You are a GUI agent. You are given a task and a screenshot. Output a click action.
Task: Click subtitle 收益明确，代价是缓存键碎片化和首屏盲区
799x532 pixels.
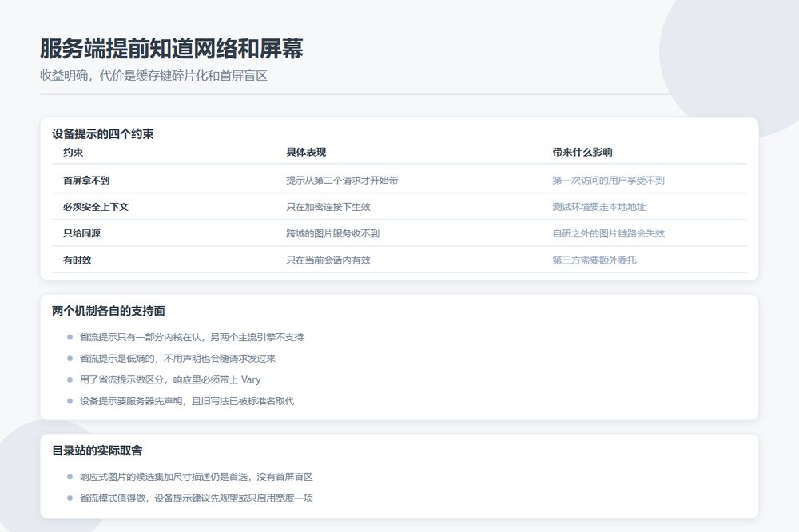click(x=153, y=76)
